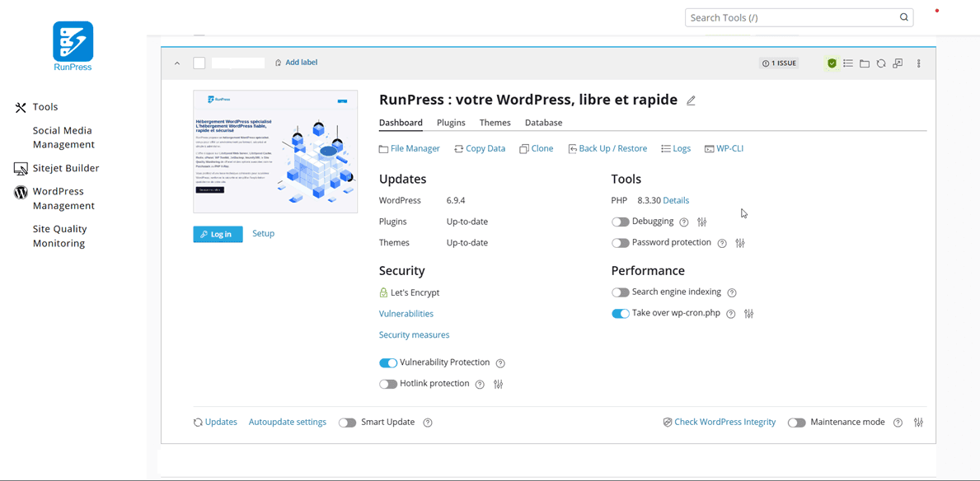Click the pencil icon to edit site title
The height and width of the screenshot is (481, 980).
click(x=691, y=100)
